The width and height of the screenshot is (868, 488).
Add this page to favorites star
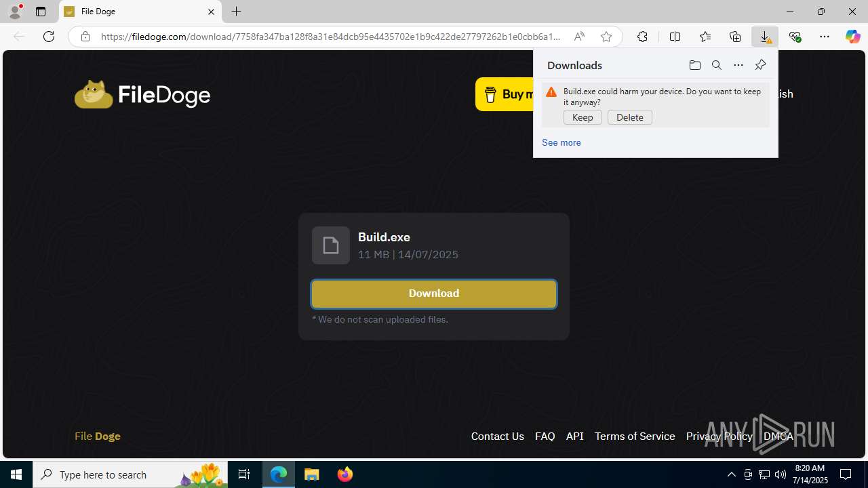(606, 37)
